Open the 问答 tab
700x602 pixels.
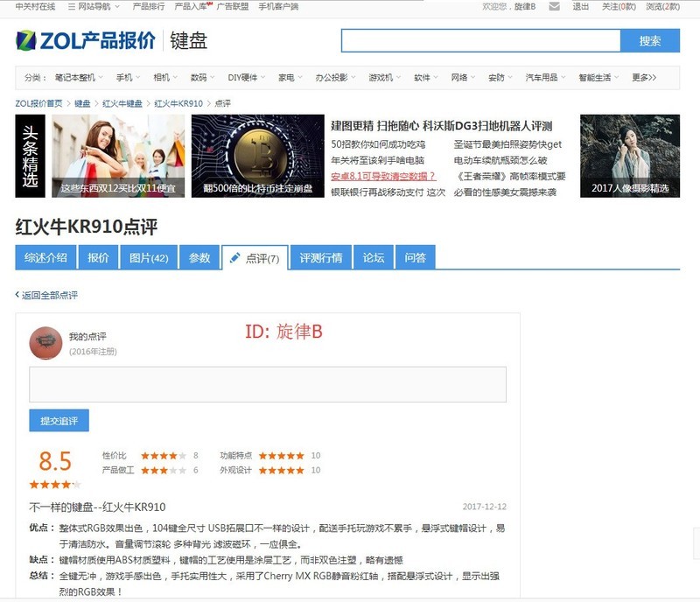pos(415,257)
